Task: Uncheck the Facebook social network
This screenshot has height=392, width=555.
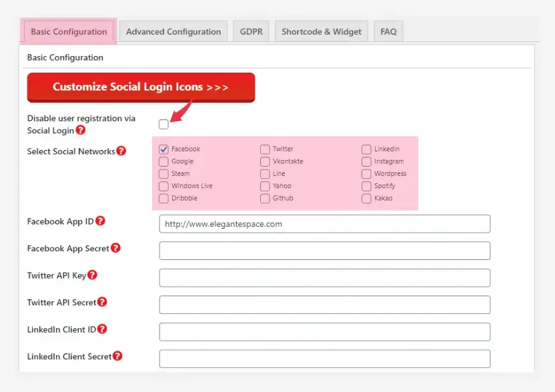Action: (x=163, y=149)
